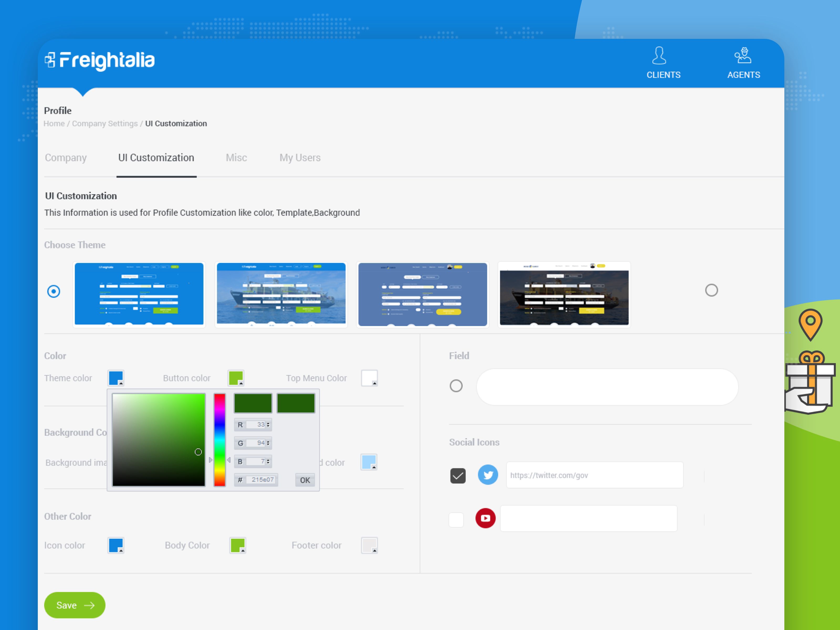840x630 pixels.
Task: Select the radio button in Field section
Action: coord(456,386)
